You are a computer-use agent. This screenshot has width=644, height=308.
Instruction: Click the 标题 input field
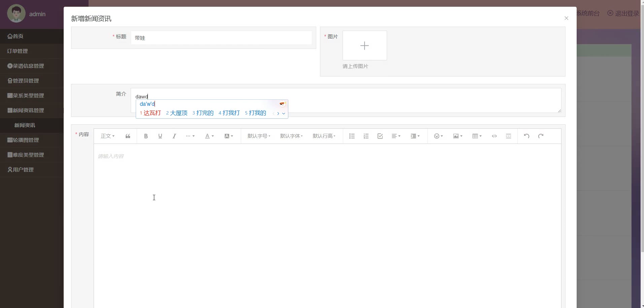click(x=221, y=38)
